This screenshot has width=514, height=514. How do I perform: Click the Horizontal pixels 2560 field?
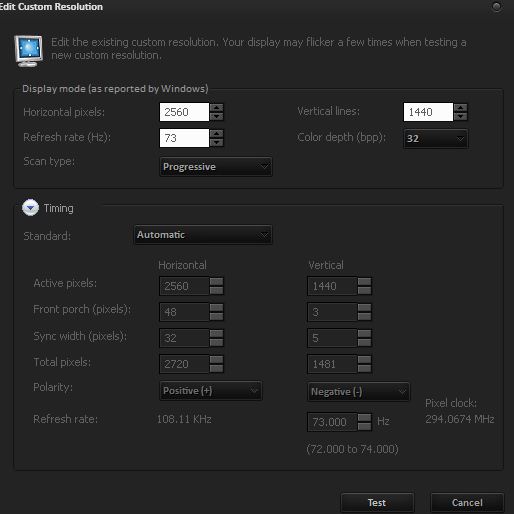[x=184, y=112]
